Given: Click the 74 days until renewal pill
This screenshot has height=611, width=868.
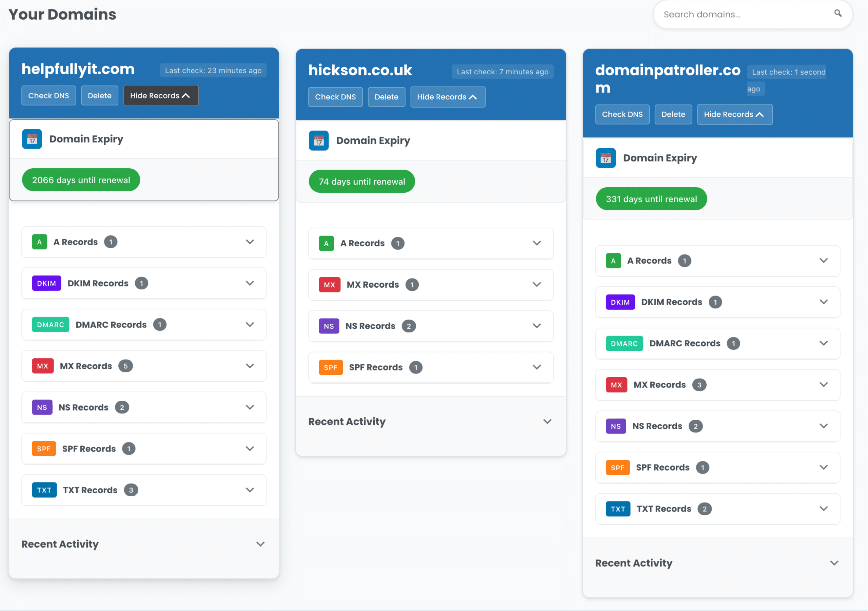Looking at the screenshot, I should pos(362,182).
